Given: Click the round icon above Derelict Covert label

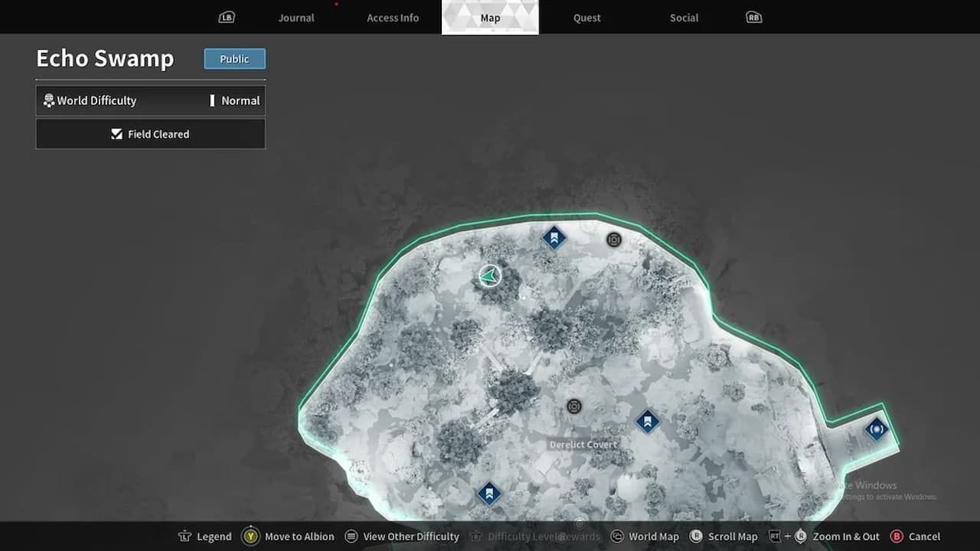Looking at the screenshot, I should tap(574, 406).
